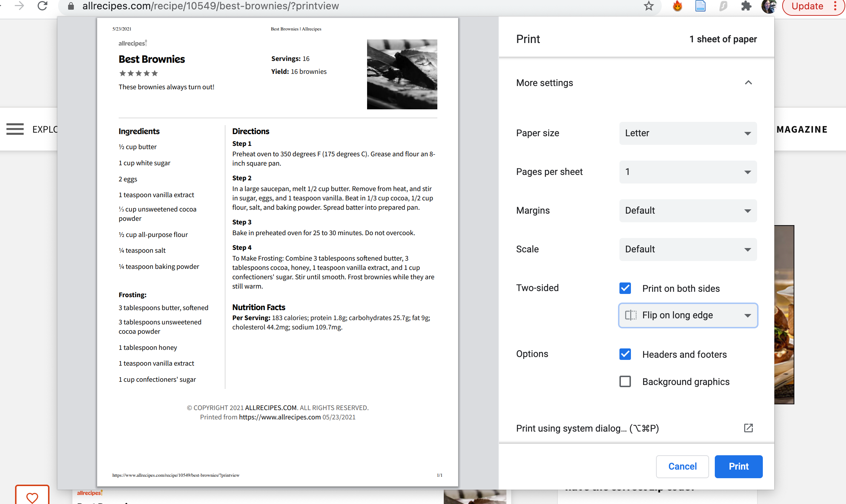Open the Surfshark extension icon
The image size is (846, 504).
(723, 6)
